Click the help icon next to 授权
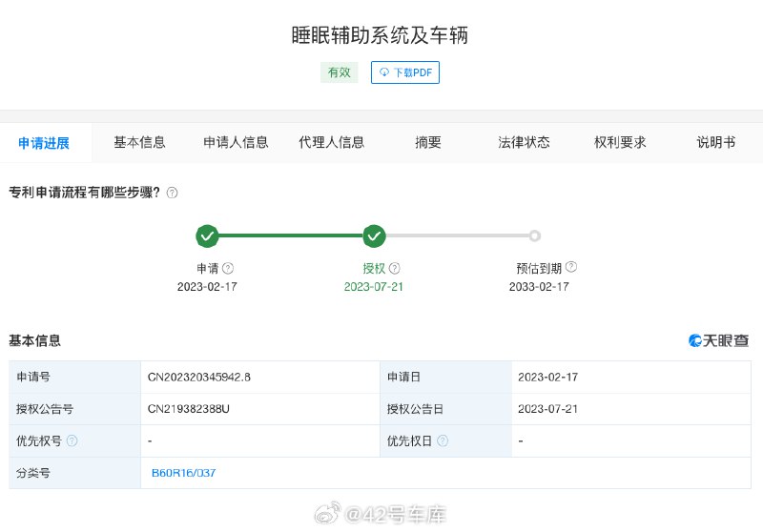Viewport: 763px width, 532px height. pyautogui.click(x=395, y=268)
